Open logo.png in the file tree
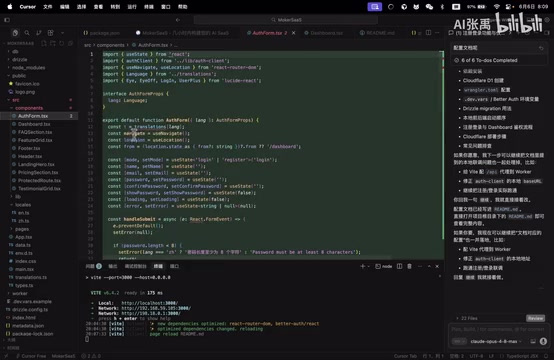Viewport: 554px width, 360px height. click(25, 92)
